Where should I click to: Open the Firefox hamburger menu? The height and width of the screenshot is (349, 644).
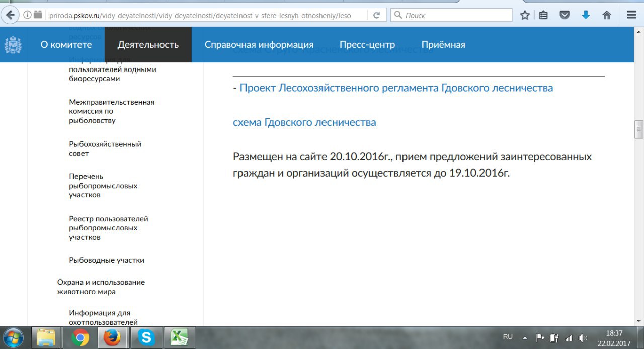[631, 15]
